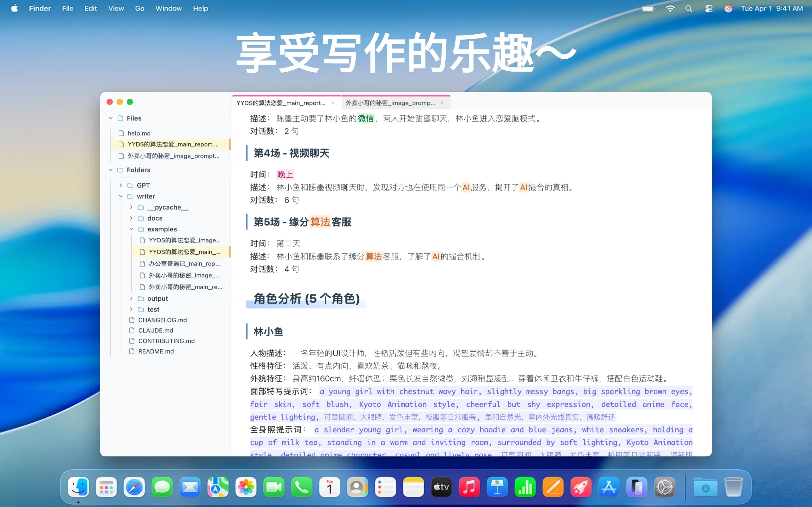This screenshot has width=812, height=507.
Task: Expand the output folder
Action: [131, 298]
